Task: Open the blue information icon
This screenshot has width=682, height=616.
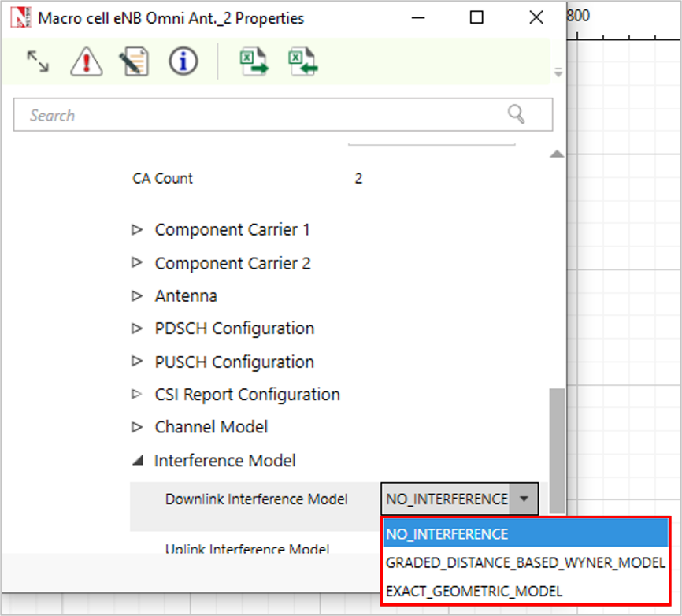Action: 183,61
